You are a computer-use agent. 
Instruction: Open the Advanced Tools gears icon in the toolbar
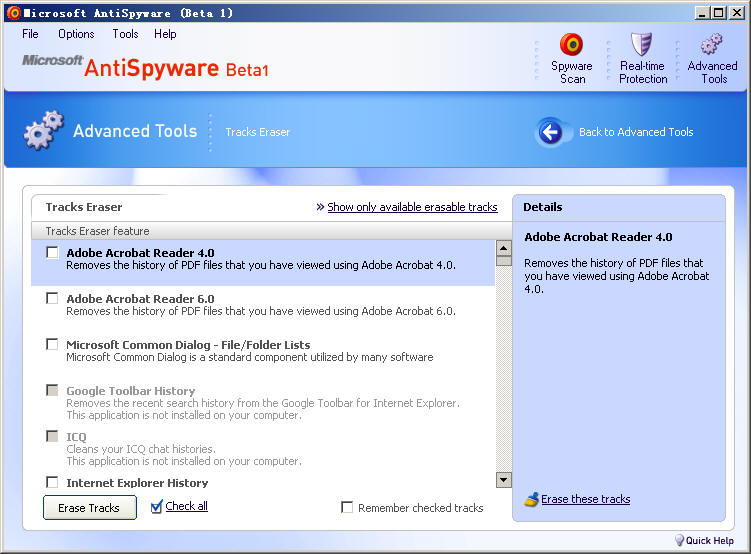pos(712,44)
